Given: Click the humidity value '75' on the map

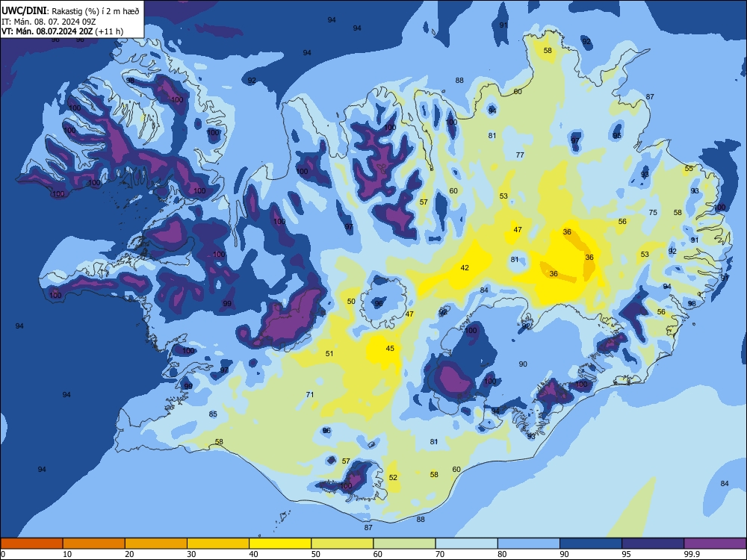Looking at the screenshot, I should (x=653, y=212).
